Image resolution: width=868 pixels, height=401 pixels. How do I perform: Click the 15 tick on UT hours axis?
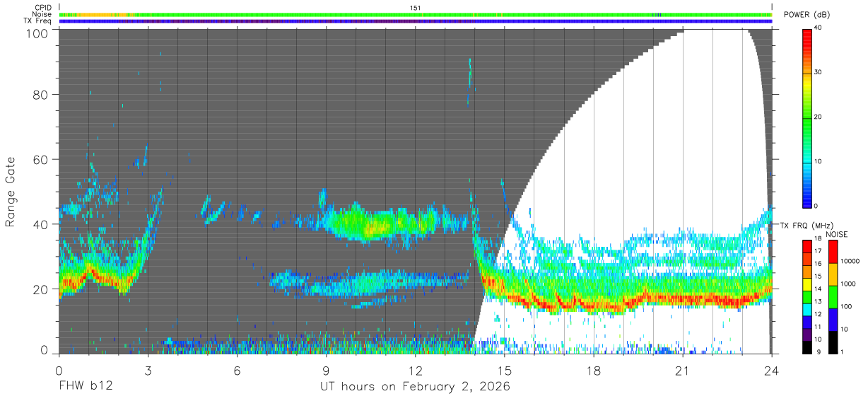(x=505, y=371)
